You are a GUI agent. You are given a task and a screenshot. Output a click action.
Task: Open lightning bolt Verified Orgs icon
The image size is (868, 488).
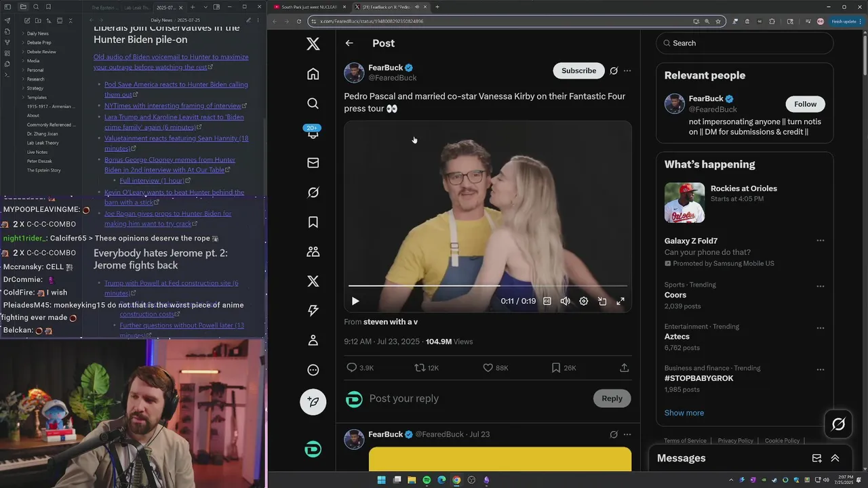coord(313,310)
